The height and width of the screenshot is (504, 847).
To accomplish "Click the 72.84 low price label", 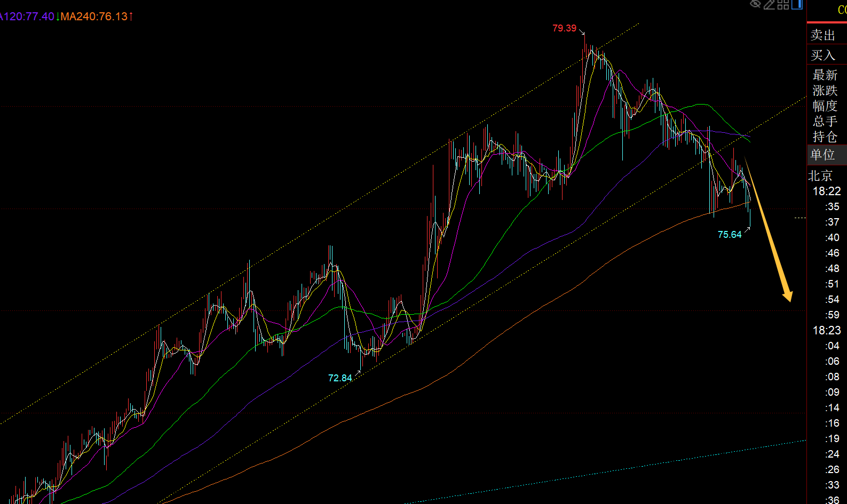I will click(x=340, y=378).
